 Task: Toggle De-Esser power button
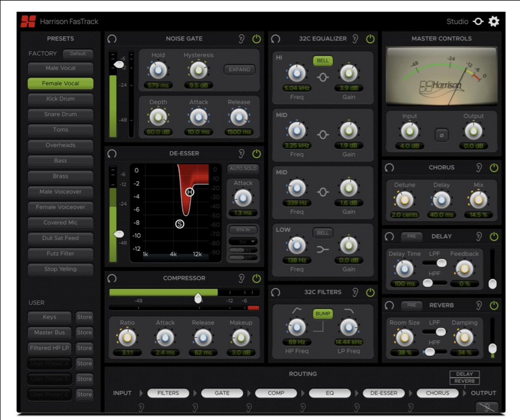coord(256,154)
